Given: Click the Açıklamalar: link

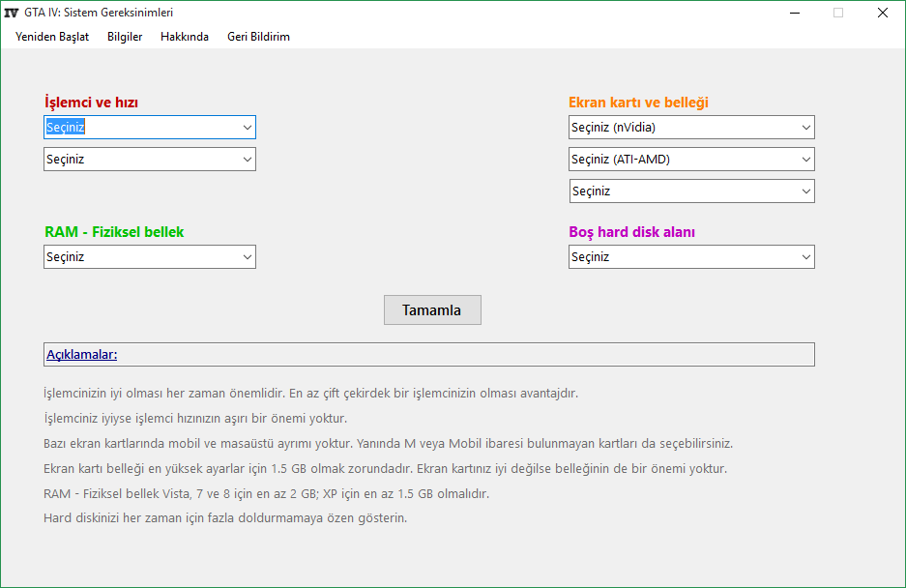Looking at the screenshot, I should [x=81, y=354].
